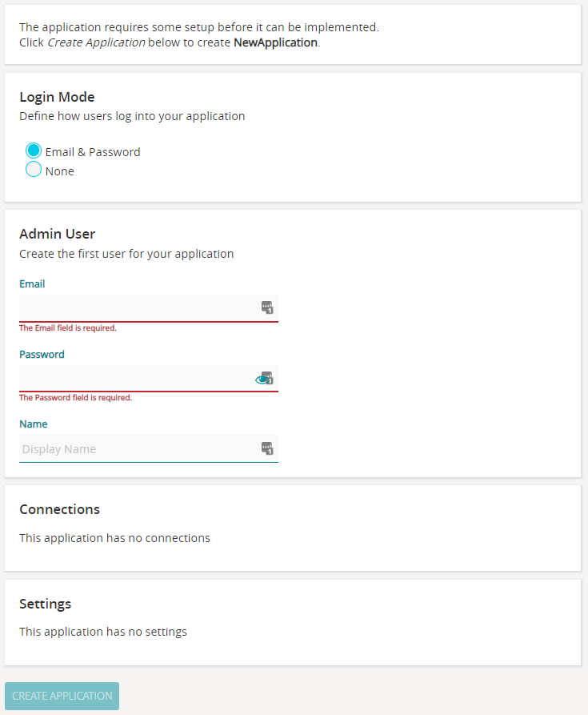Click the Settings section heading
Image resolution: width=588 pixels, height=715 pixels.
(x=45, y=604)
